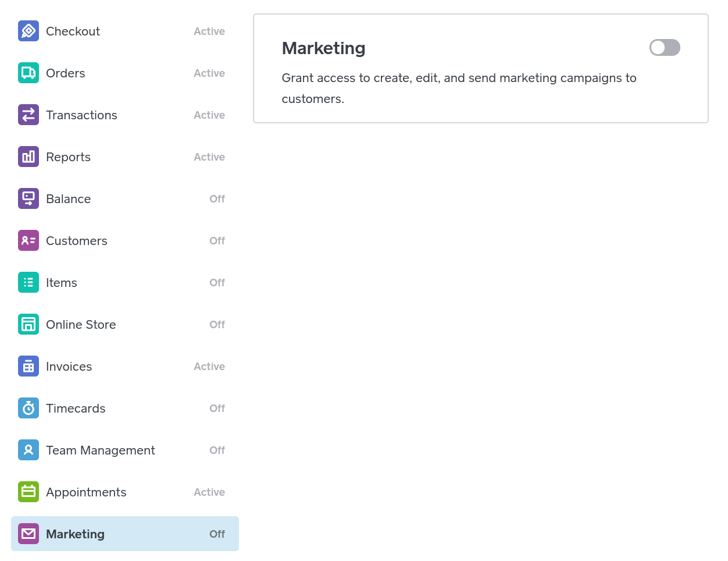Viewport: 728px width, 561px height.
Task: Click the Online Store icon
Action: pyautogui.click(x=28, y=324)
